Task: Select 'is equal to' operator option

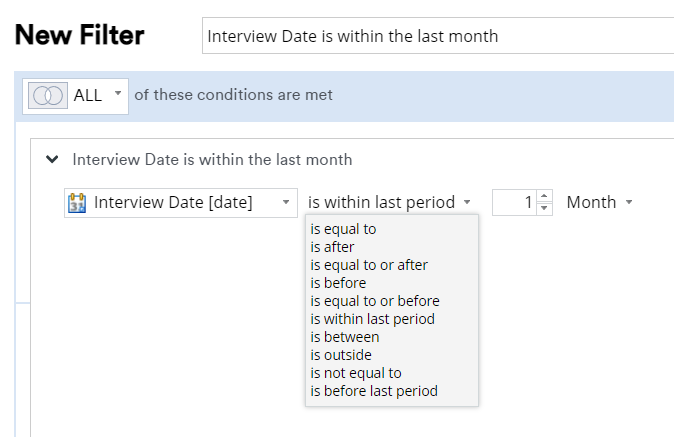Action: [x=343, y=229]
